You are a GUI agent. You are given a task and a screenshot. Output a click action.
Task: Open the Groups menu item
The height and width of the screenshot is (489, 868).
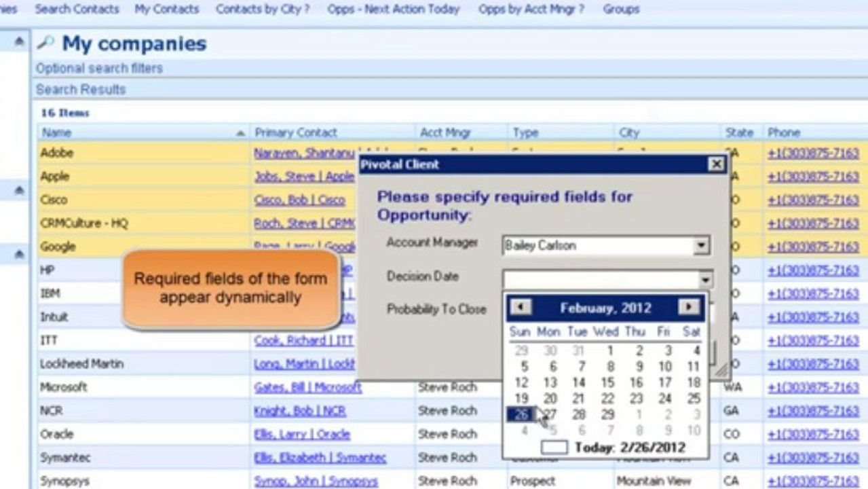pyautogui.click(x=621, y=10)
